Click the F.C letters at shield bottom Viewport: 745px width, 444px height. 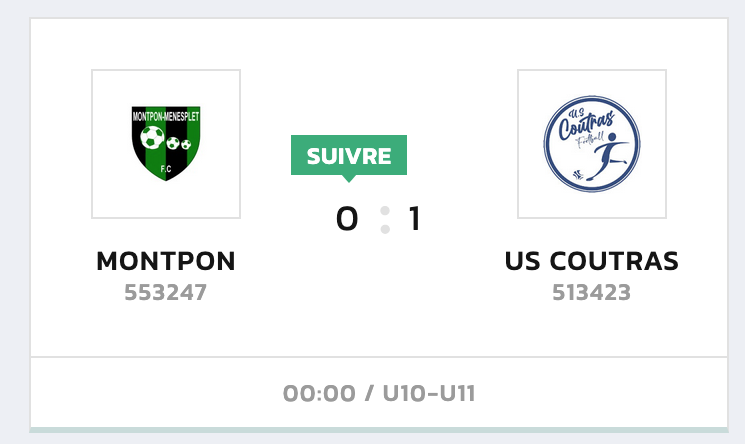tap(166, 169)
